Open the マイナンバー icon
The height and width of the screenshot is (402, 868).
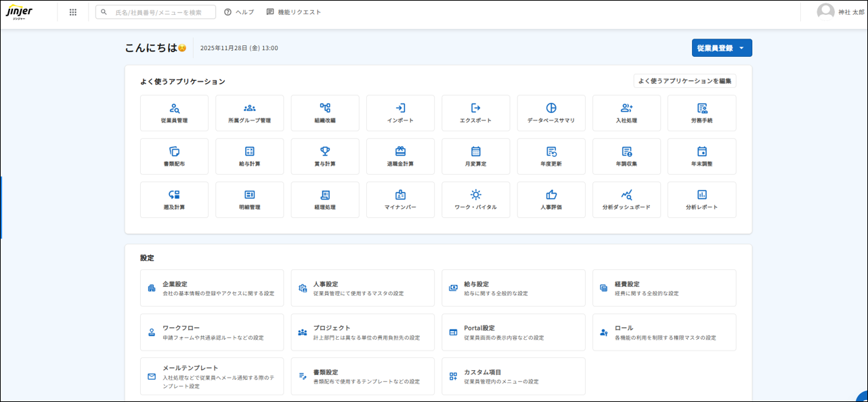coord(400,200)
